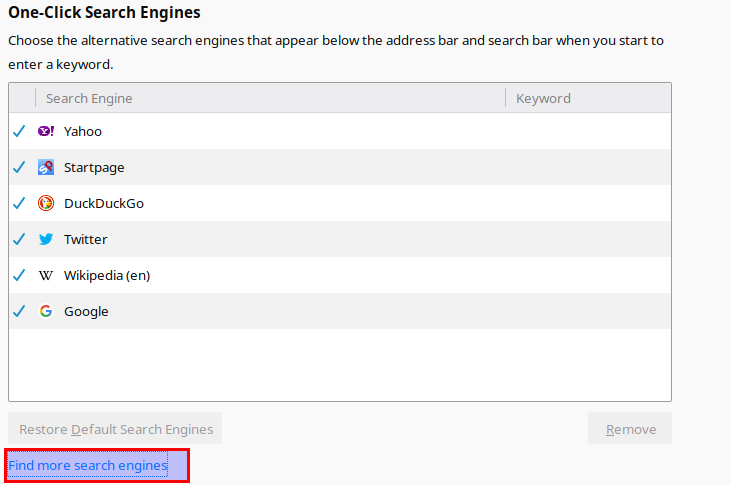Image resolution: width=731 pixels, height=485 pixels.
Task: Disable the Wikipedia (en) checkmark
Action: pyautogui.click(x=19, y=275)
